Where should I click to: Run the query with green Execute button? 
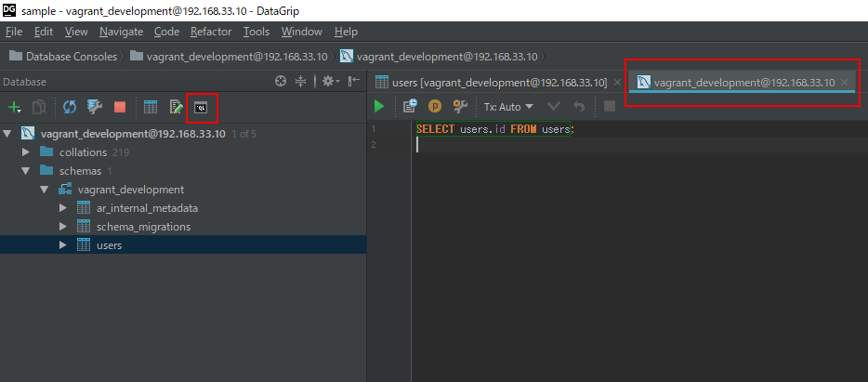pyautogui.click(x=379, y=106)
